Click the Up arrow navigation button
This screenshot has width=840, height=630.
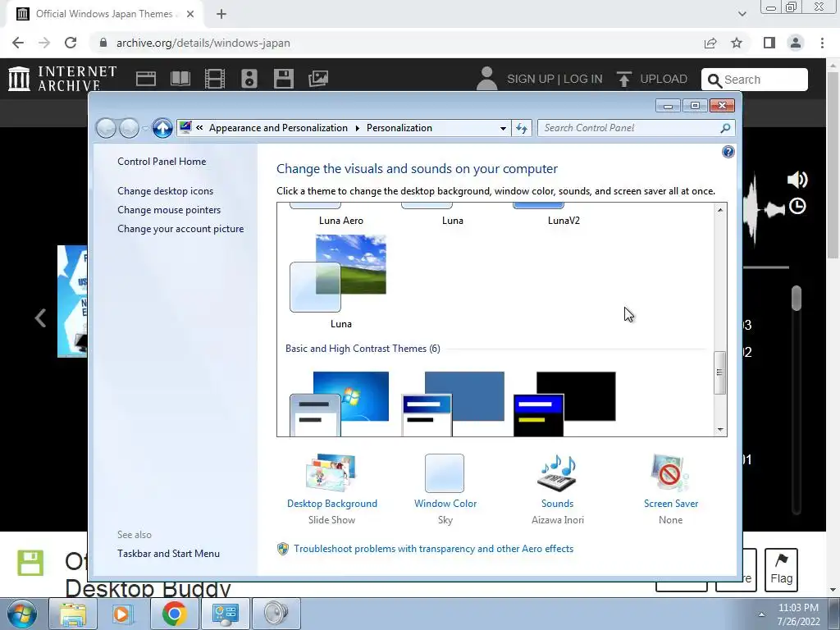162,128
